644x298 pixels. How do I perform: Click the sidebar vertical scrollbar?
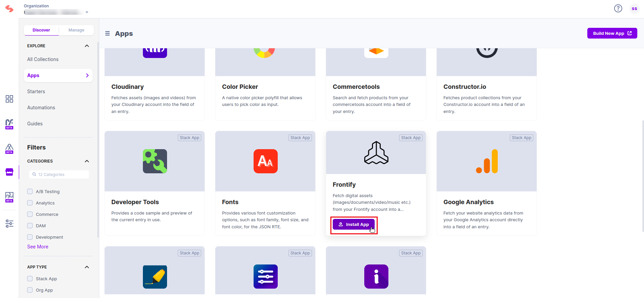[98, 140]
